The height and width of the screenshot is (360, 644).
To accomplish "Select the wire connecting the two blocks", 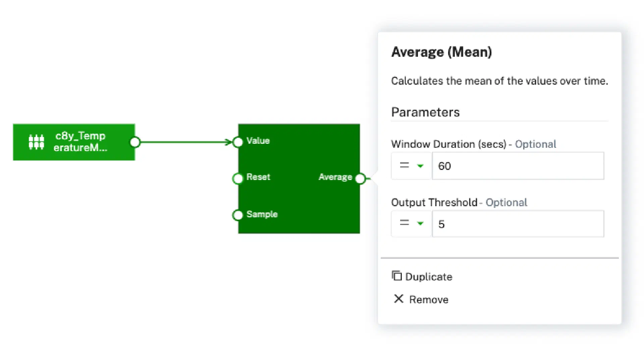I will pos(184,142).
